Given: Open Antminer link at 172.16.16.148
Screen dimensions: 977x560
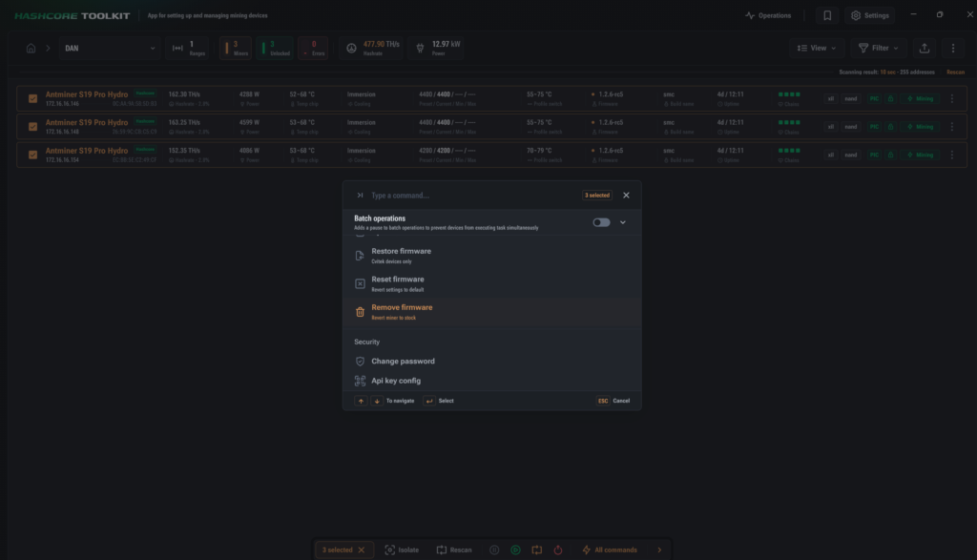Looking at the screenshot, I should [87, 123].
